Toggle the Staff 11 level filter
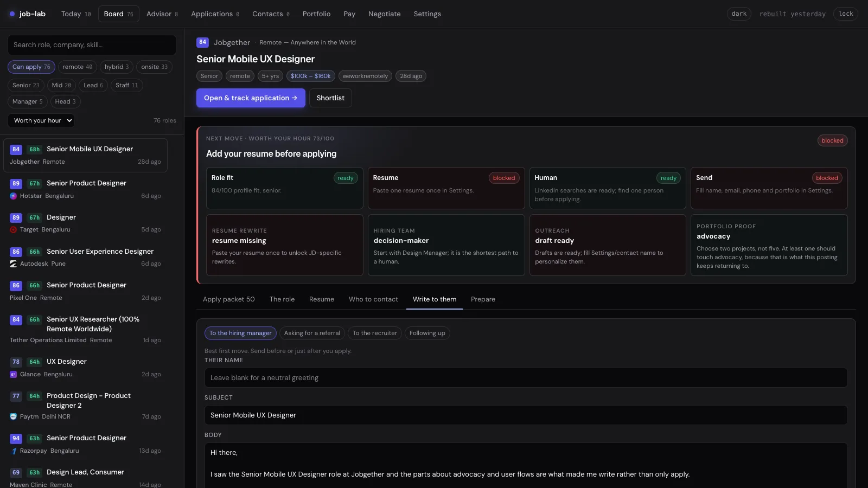Image resolution: width=868 pixels, height=488 pixels. tap(126, 86)
